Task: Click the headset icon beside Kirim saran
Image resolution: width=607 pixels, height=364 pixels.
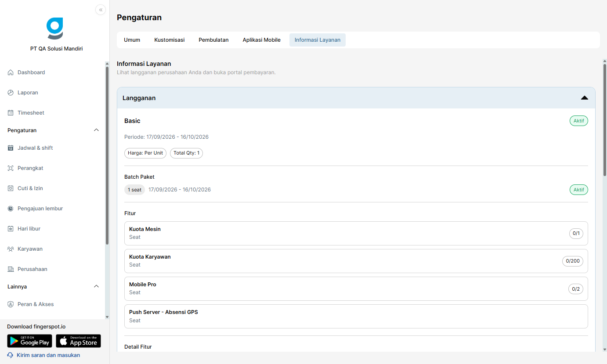Action: (x=10, y=355)
